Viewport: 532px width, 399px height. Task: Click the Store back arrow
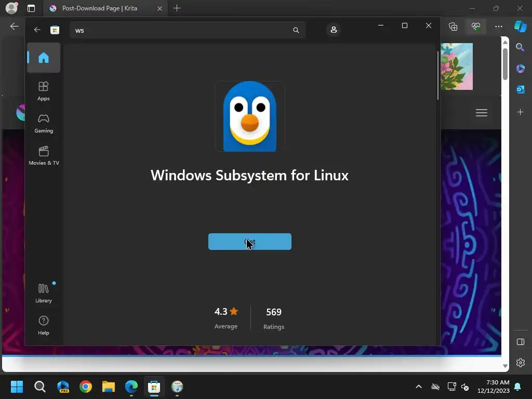[x=37, y=30]
